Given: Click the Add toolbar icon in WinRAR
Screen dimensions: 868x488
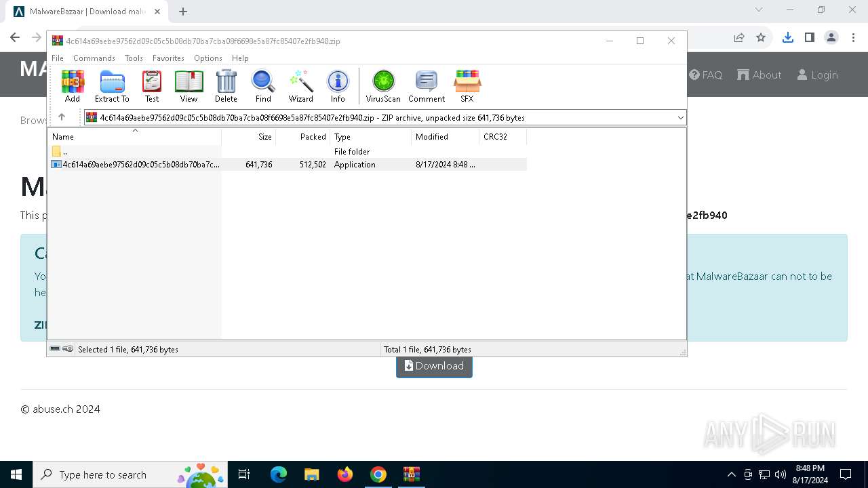Looking at the screenshot, I should click(x=73, y=86).
